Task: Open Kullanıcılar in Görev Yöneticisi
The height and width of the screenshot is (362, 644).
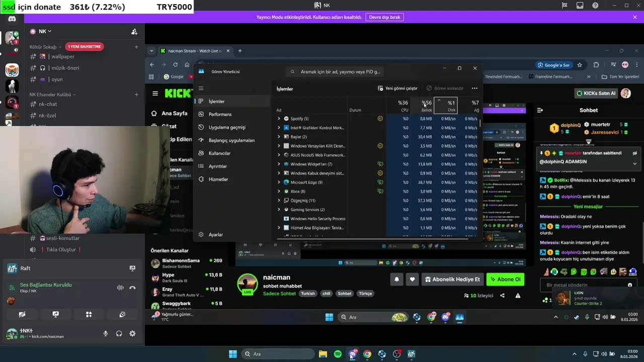Action: (x=232, y=153)
